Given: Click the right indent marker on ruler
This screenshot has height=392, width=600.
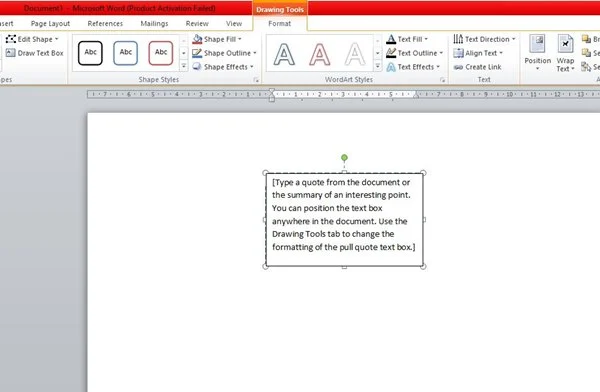Looking at the screenshot, I should (416, 96).
